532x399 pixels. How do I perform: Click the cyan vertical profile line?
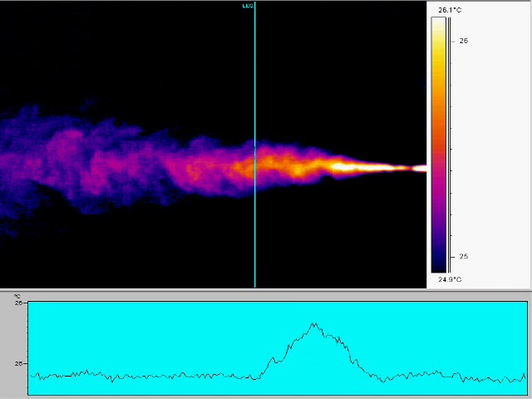255,145
